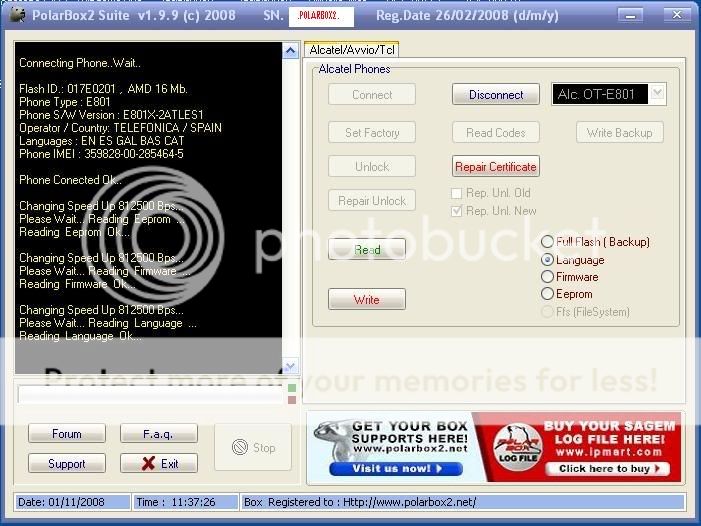Close the PolarBox2 Suite window
This screenshot has height=526, width=701.
coord(677,15)
